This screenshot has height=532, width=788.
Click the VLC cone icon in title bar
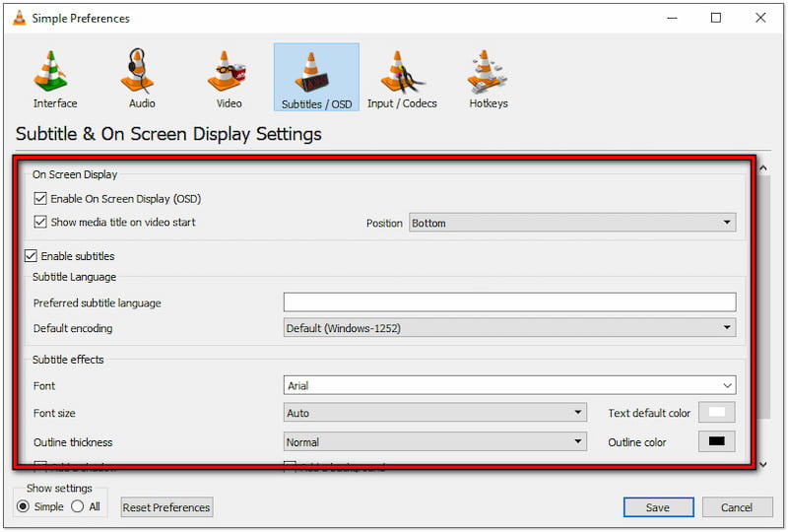pos(19,18)
